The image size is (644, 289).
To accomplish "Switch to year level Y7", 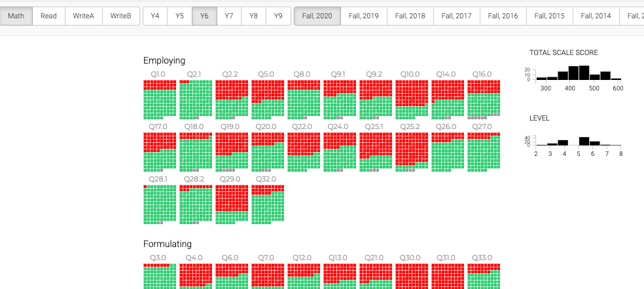I will pyautogui.click(x=228, y=16).
